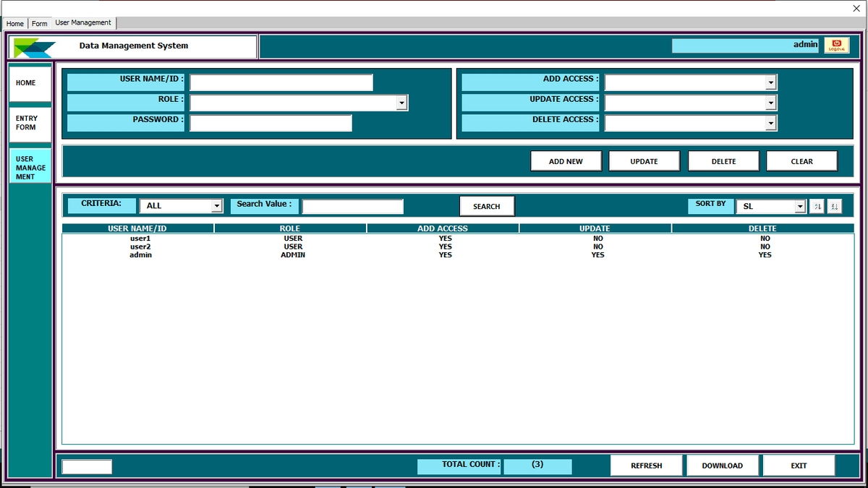This screenshot has height=488, width=868.
Task: Expand the ADD ACCESS dropdown
Action: (x=772, y=82)
